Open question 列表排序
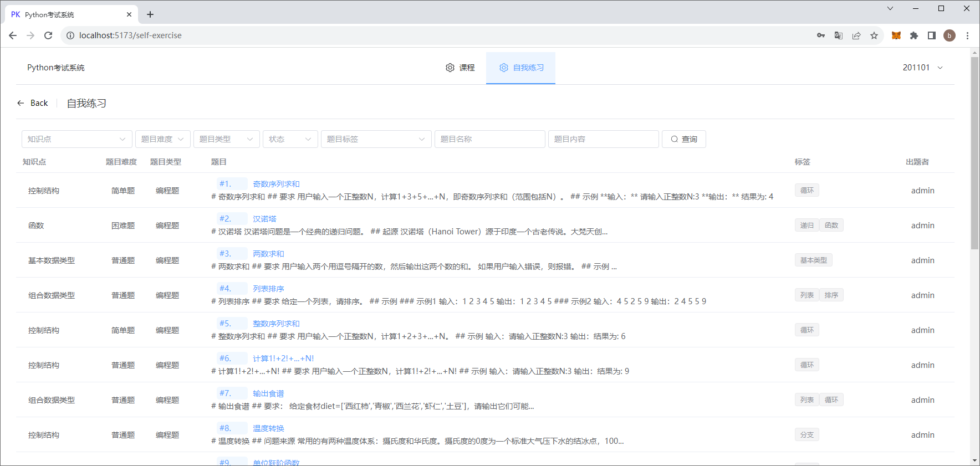 (x=268, y=289)
